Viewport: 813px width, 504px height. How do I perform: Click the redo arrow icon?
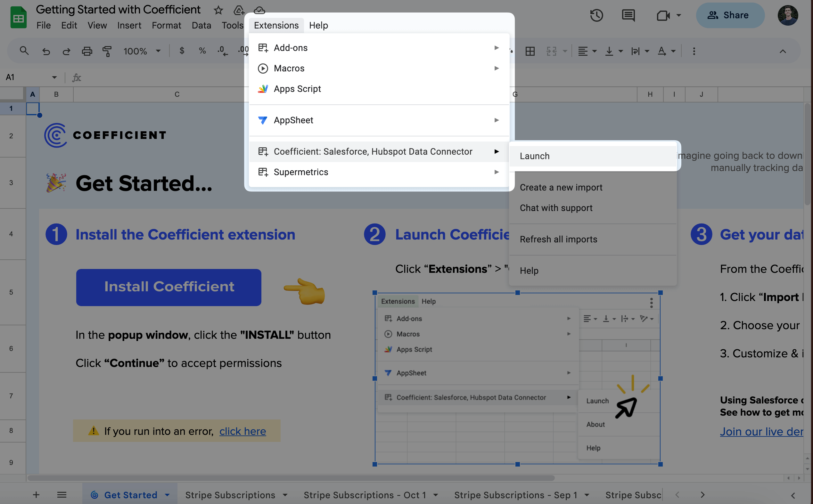tap(66, 51)
